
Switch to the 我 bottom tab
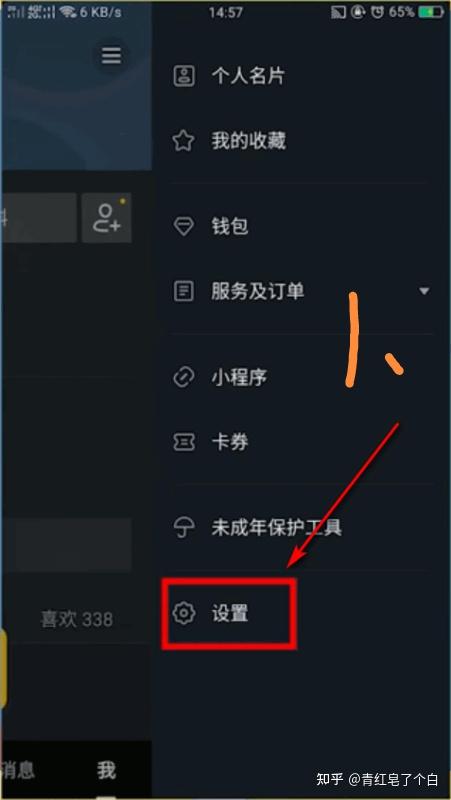107,770
